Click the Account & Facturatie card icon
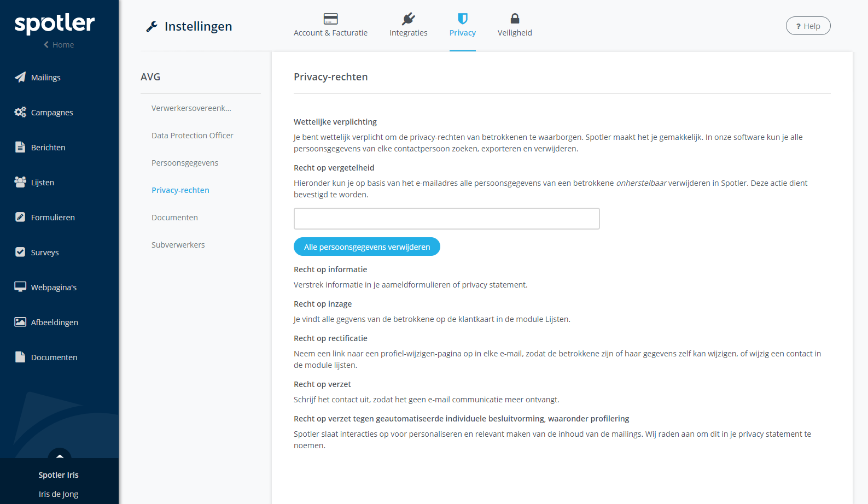 [x=330, y=17]
